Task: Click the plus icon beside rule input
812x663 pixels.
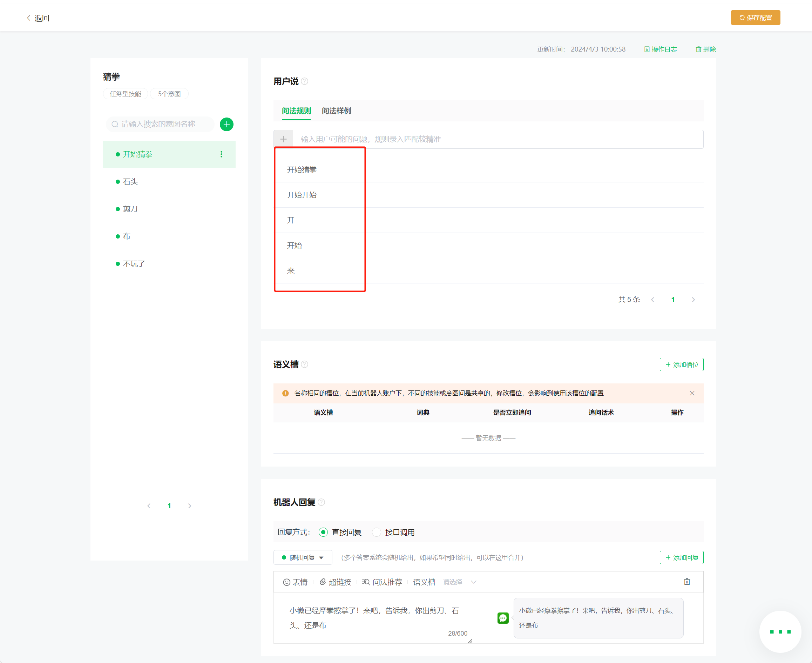Action: [x=283, y=139]
